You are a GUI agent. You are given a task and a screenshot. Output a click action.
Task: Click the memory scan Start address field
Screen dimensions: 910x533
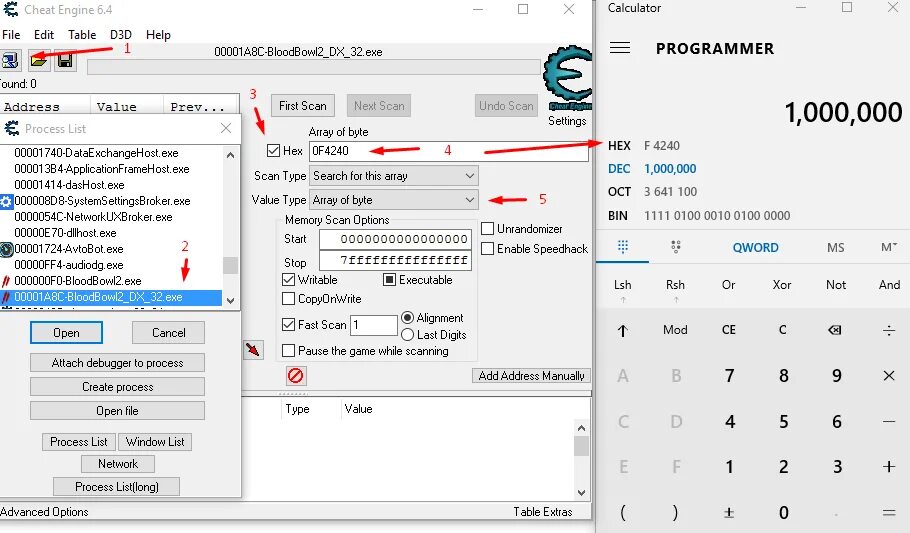(395, 239)
